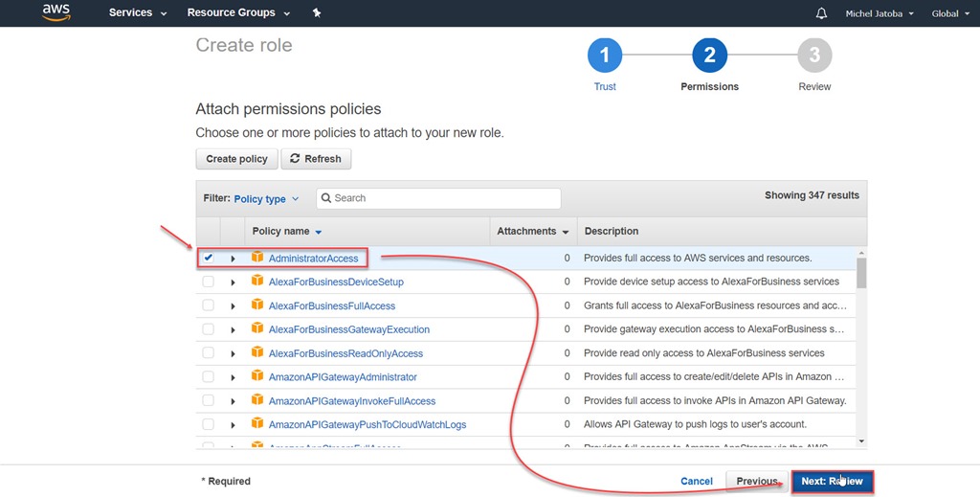The width and height of the screenshot is (980, 497).
Task: Check the AmazonAPIGatewayPushToCloudWatchLogs policy checkbox
Action: pyautogui.click(x=208, y=424)
